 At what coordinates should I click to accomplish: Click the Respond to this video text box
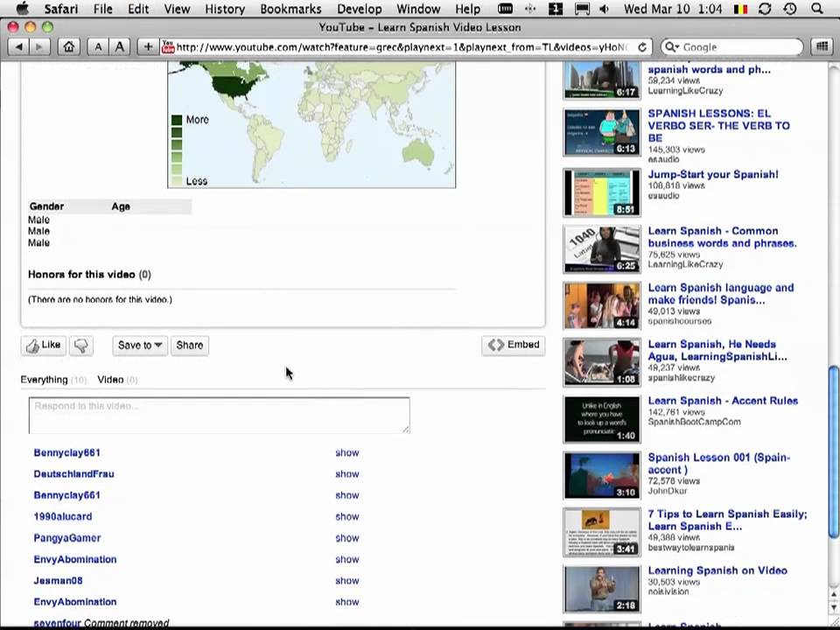[219, 415]
